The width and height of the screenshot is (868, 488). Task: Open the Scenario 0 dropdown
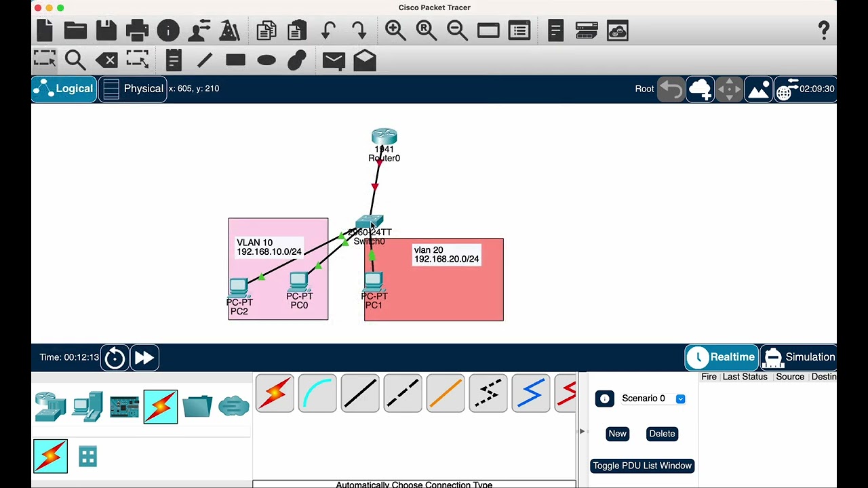click(654, 399)
